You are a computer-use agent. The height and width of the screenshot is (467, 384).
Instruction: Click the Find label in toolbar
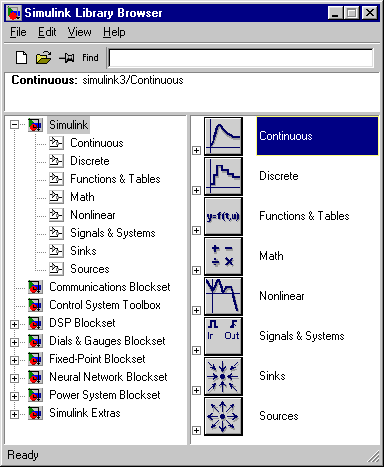90,58
